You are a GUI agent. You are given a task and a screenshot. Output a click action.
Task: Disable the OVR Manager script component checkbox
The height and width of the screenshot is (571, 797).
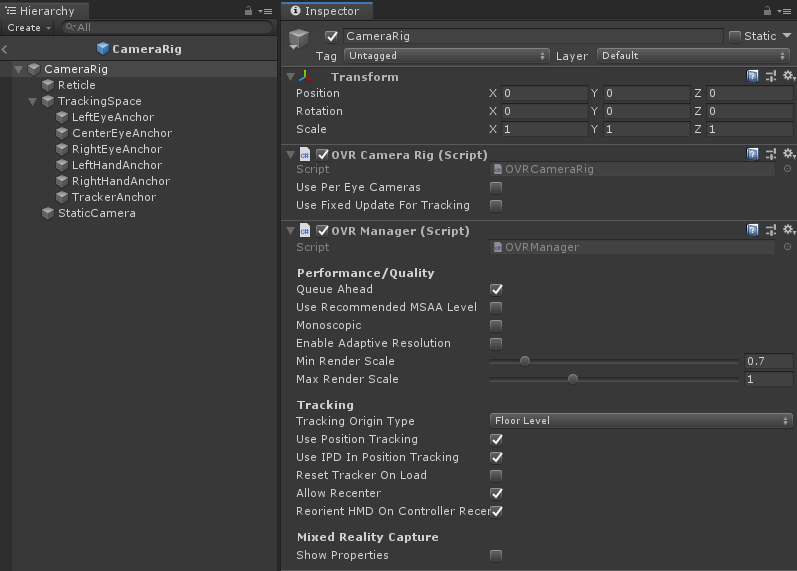pos(322,231)
